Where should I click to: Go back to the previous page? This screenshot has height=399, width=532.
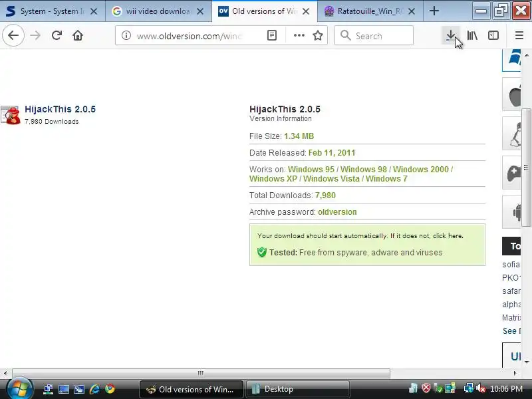pyautogui.click(x=13, y=35)
